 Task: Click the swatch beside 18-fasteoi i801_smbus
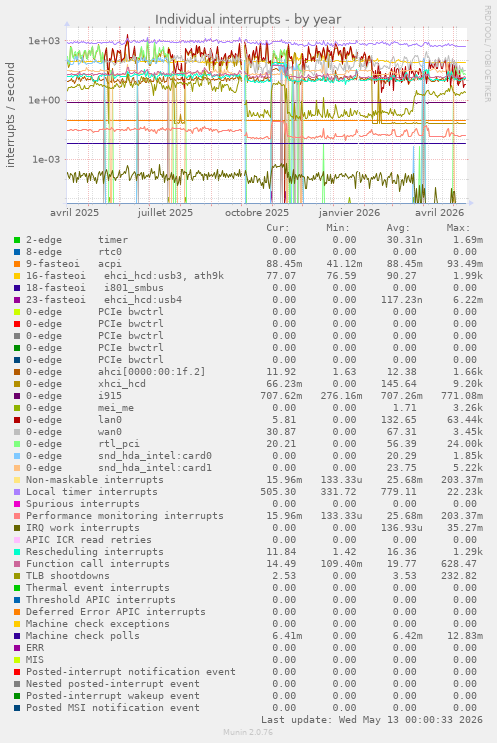tap(17, 288)
